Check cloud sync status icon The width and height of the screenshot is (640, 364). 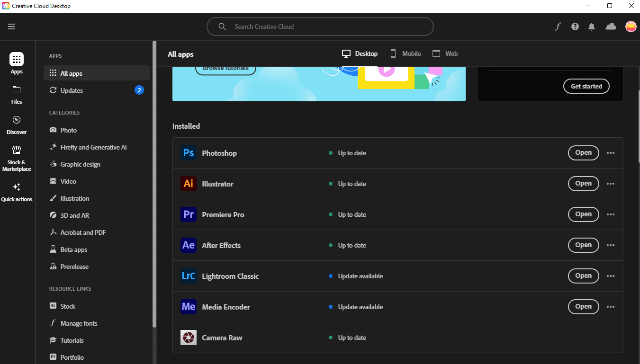[611, 27]
